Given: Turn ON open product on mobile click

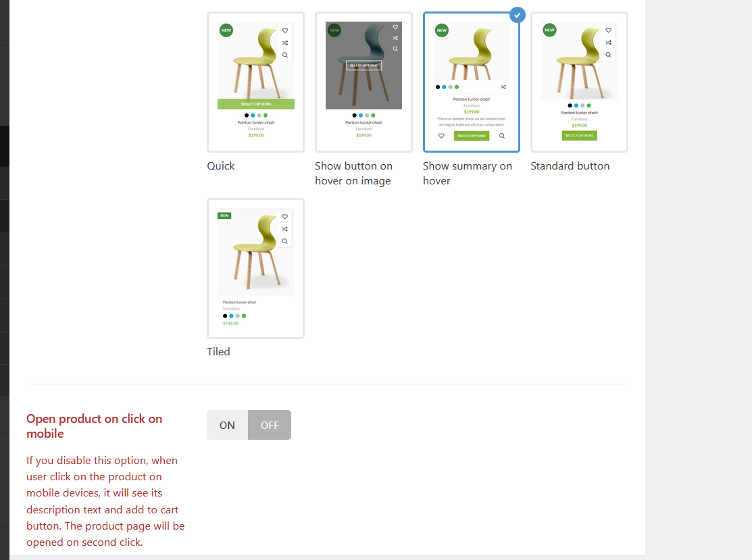Looking at the screenshot, I should click(x=227, y=425).
